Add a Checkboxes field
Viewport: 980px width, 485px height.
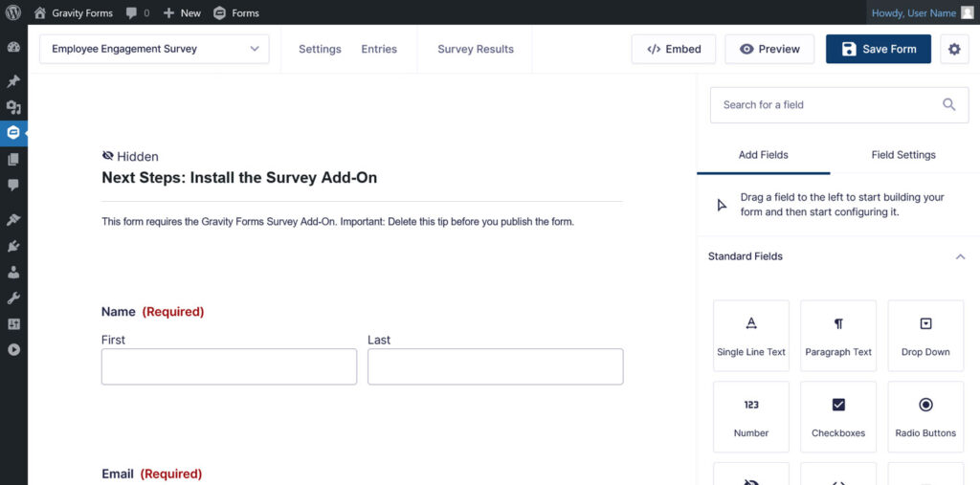pos(838,417)
